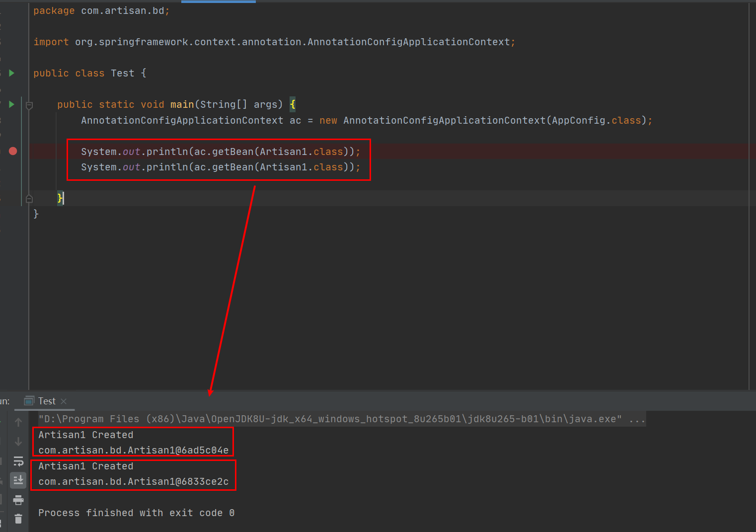The width and height of the screenshot is (756, 532).
Task: Collapse main method with bottom fold marker
Action: (29, 199)
